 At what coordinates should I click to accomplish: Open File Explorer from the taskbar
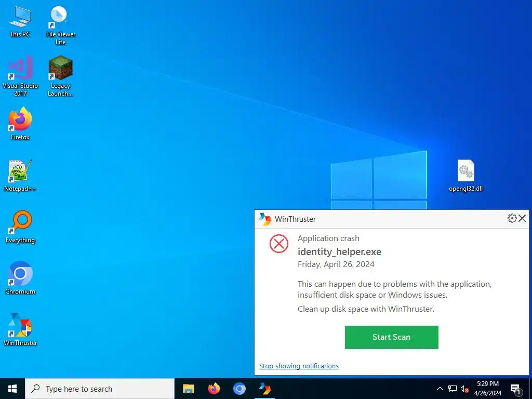point(188,389)
